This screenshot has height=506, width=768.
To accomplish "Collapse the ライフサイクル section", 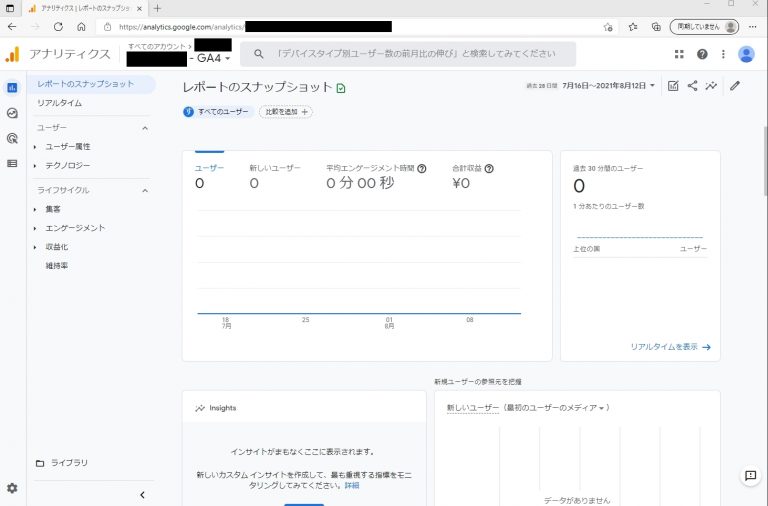I will click(144, 190).
